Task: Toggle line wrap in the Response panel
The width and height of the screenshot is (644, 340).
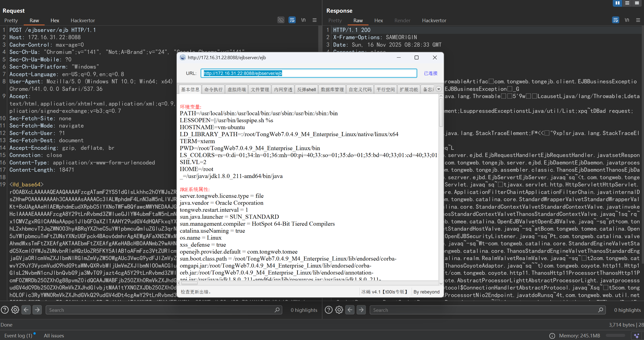Action: pyautogui.click(x=615, y=20)
